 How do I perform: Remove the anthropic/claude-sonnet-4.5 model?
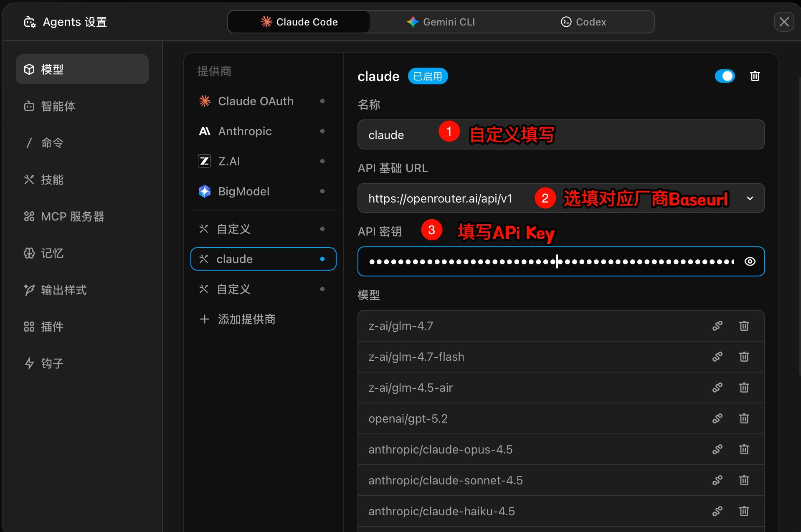tap(744, 480)
